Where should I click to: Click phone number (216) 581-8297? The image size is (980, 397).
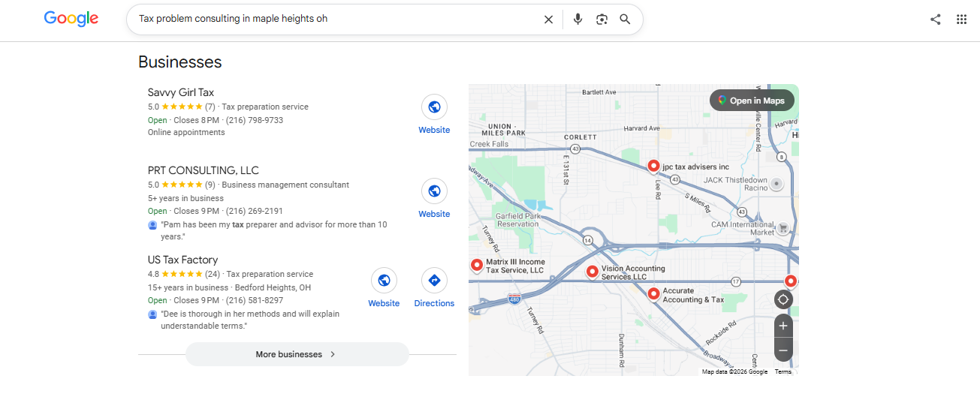(255, 300)
